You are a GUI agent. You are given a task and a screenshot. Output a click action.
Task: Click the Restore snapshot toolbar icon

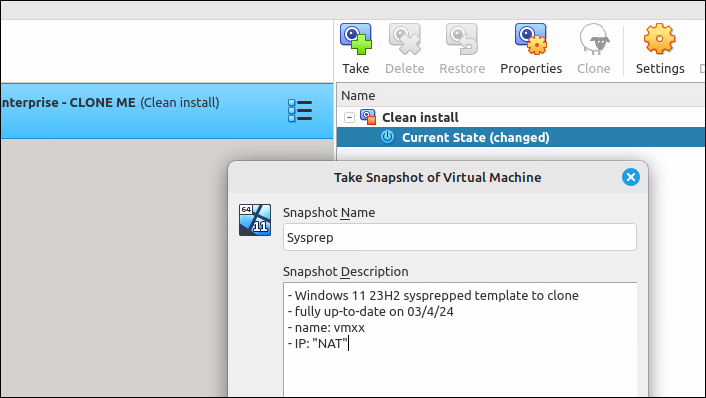(462, 39)
